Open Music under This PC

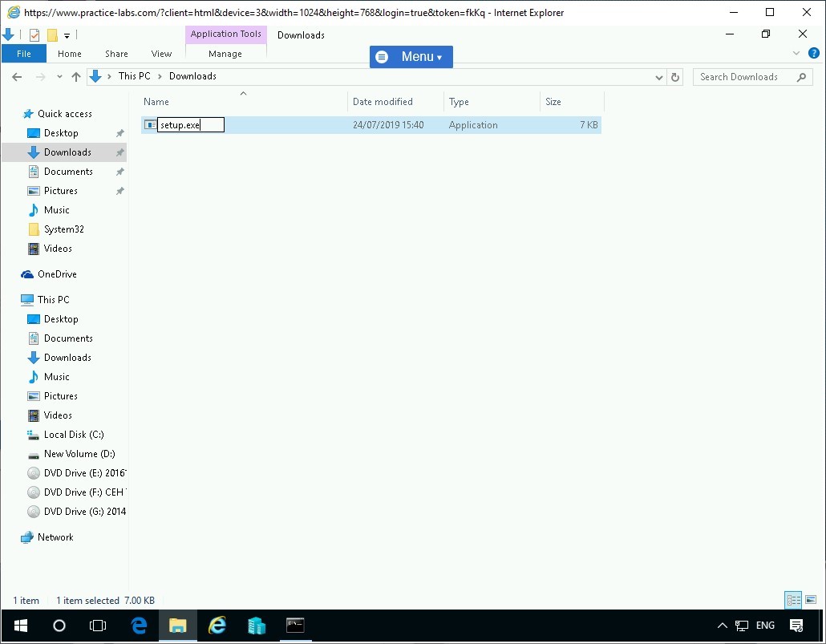[x=56, y=377]
